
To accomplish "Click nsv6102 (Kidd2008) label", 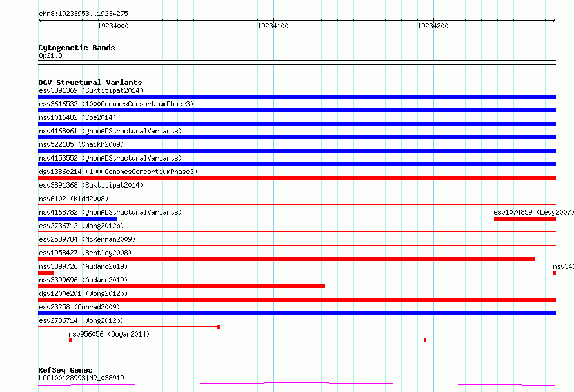I will click(74, 199).
